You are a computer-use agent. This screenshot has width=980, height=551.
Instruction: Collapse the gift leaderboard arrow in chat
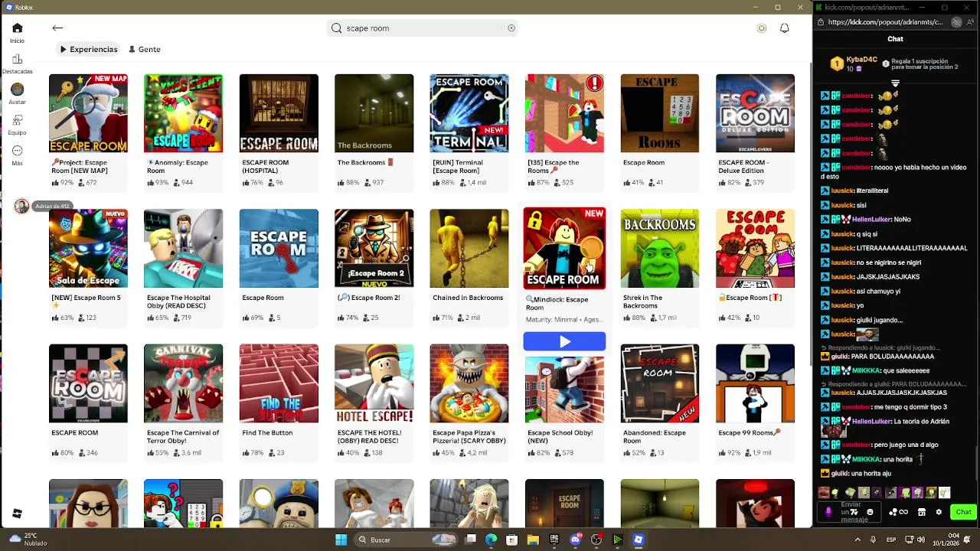[895, 83]
